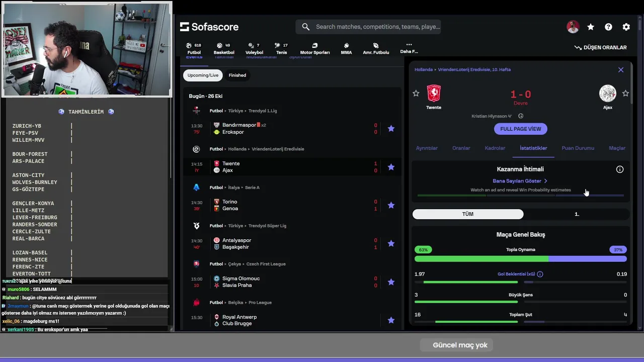
Task: Click the Toplam Şut stat bar
Action: pos(521,322)
